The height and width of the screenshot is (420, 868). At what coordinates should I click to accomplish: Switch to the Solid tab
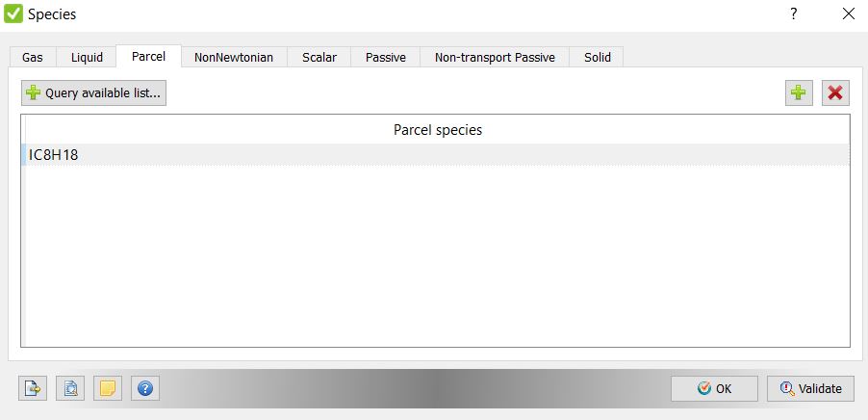coord(598,57)
